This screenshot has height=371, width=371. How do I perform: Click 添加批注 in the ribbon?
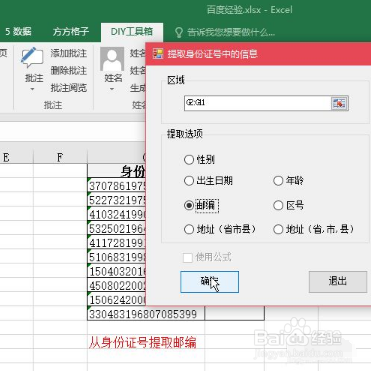tap(69, 53)
